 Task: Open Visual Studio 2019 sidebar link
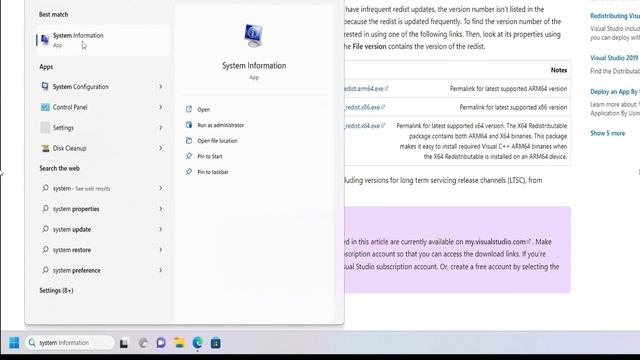click(615, 58)
